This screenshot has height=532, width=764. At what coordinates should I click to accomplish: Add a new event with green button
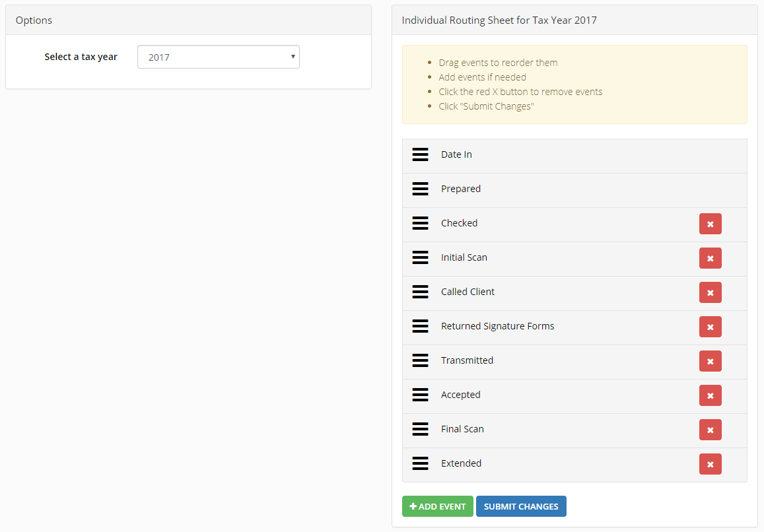click(438, 506)
